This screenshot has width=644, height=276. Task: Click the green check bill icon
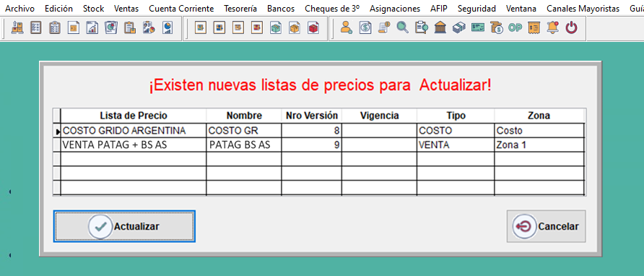[478, 28]
